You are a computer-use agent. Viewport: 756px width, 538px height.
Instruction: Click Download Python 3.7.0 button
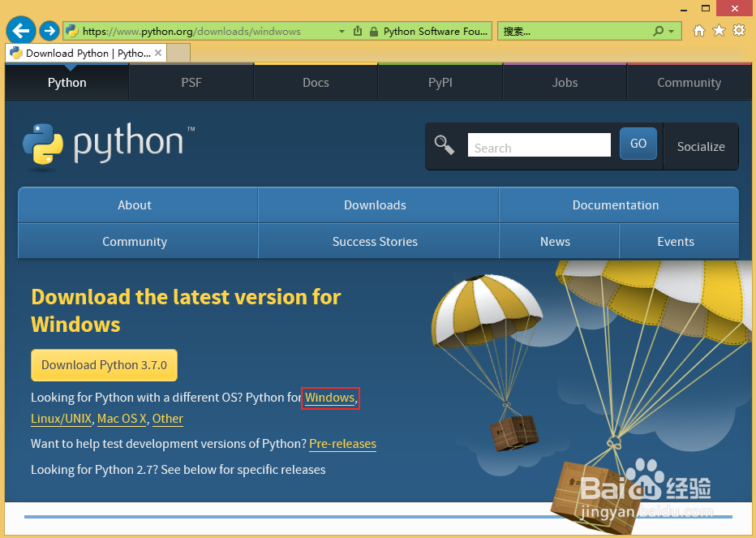104,365
